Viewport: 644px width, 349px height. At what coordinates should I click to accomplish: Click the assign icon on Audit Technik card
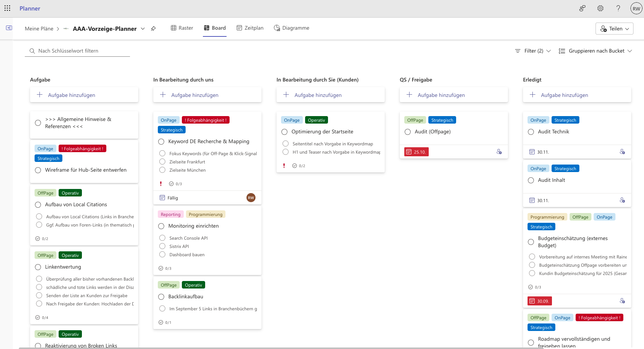[622, 152]
